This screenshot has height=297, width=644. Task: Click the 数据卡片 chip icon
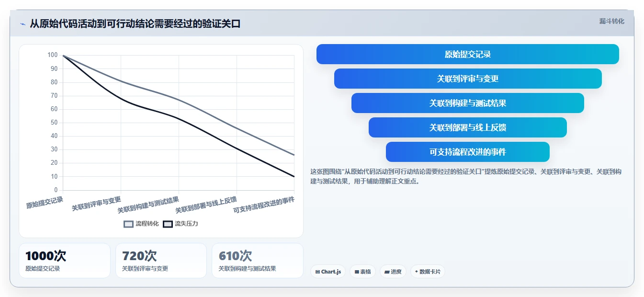417,272
